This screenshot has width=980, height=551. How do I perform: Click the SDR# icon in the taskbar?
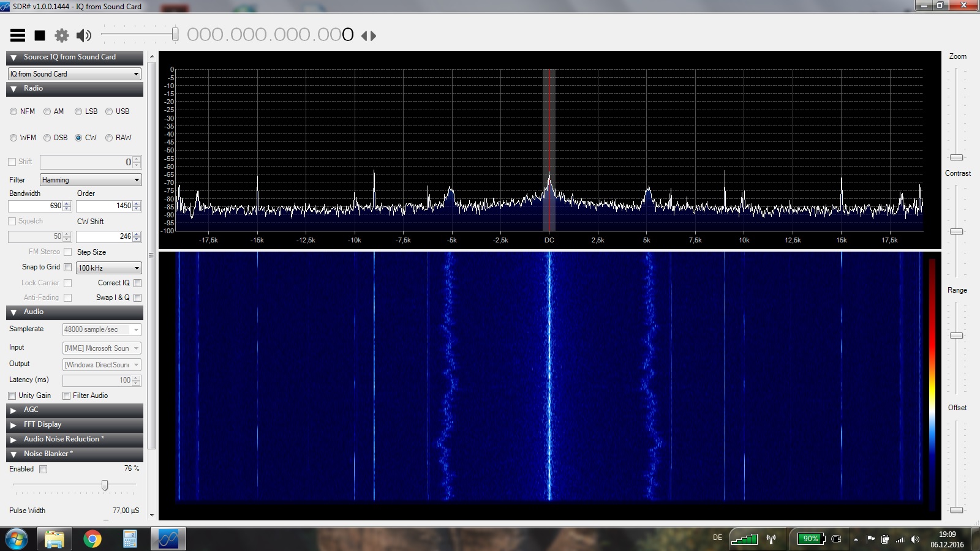click(x=168, y=539)
